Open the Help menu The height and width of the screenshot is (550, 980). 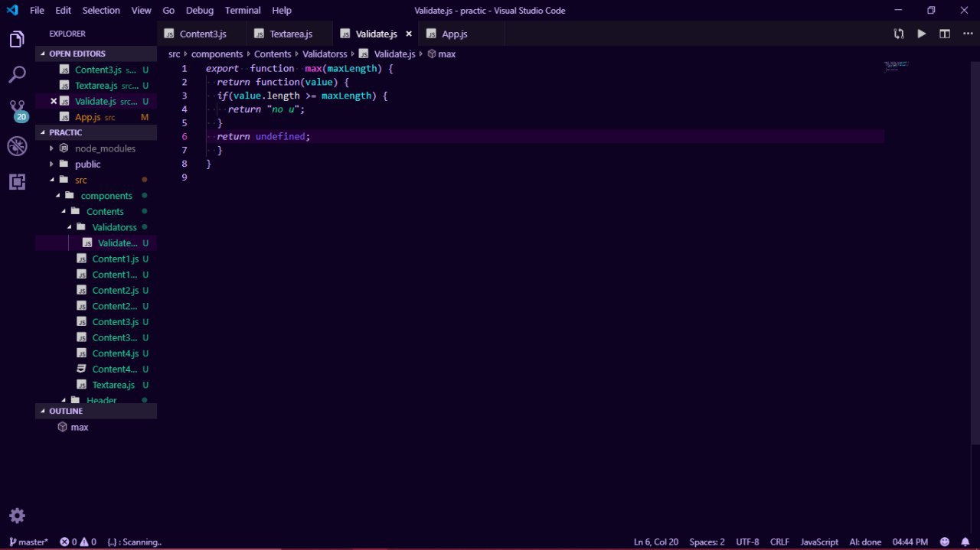pyautogui.click(x=282, y=11)
